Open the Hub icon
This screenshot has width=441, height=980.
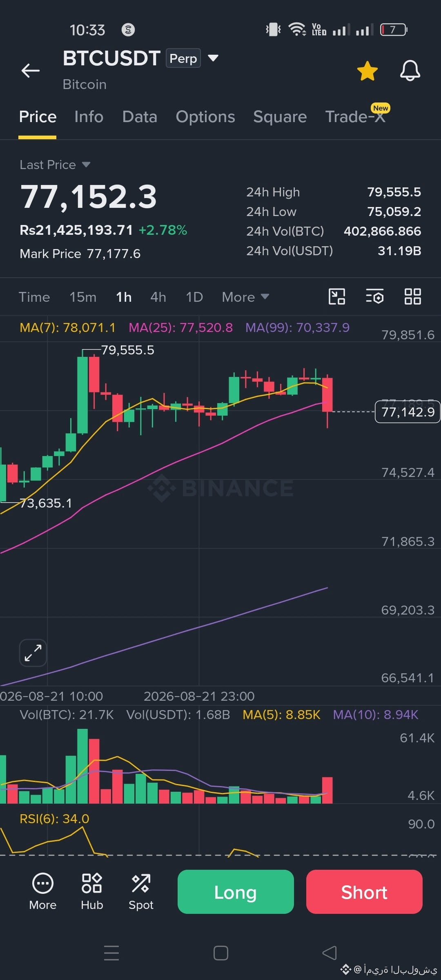[x=92, y=892]
